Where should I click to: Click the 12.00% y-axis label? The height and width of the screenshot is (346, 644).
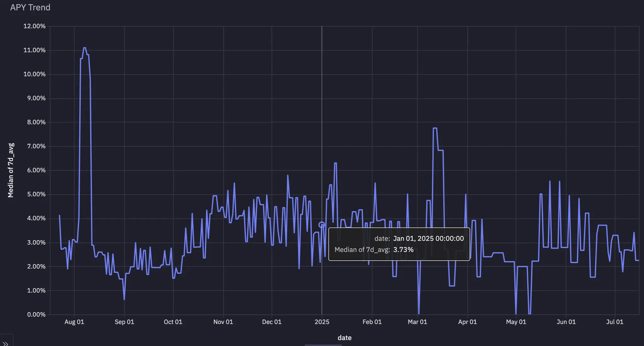tap(34, 26)
